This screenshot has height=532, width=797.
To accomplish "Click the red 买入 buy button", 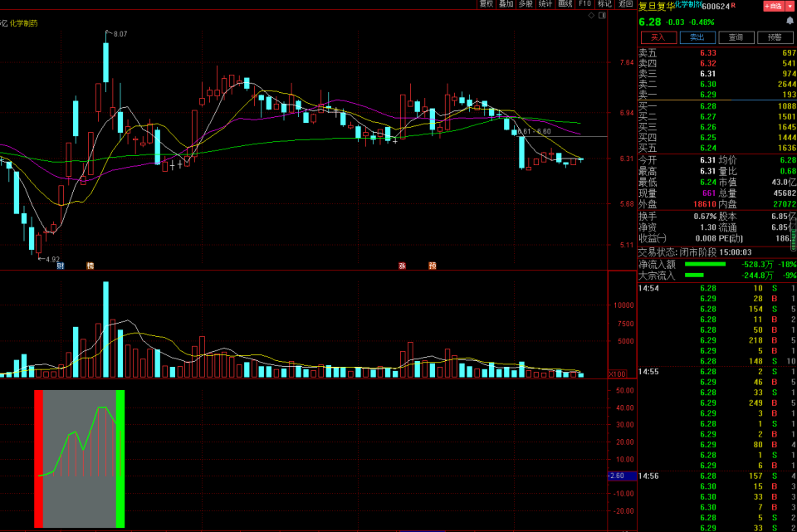I will point(658,37).
